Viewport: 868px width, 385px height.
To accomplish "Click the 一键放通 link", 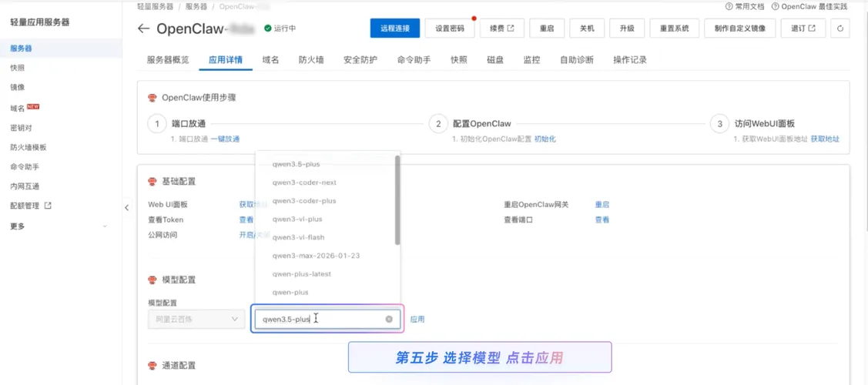I will point(226,139).
